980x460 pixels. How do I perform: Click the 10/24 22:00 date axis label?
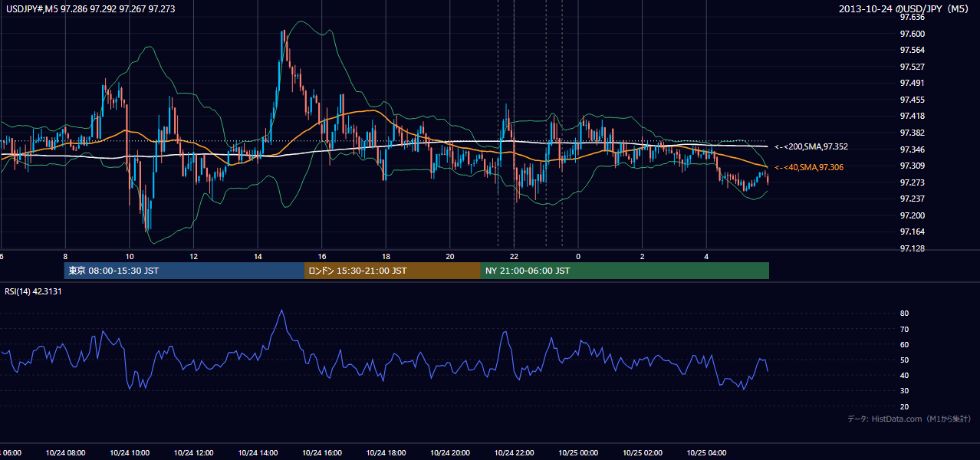tap(514, 452)
